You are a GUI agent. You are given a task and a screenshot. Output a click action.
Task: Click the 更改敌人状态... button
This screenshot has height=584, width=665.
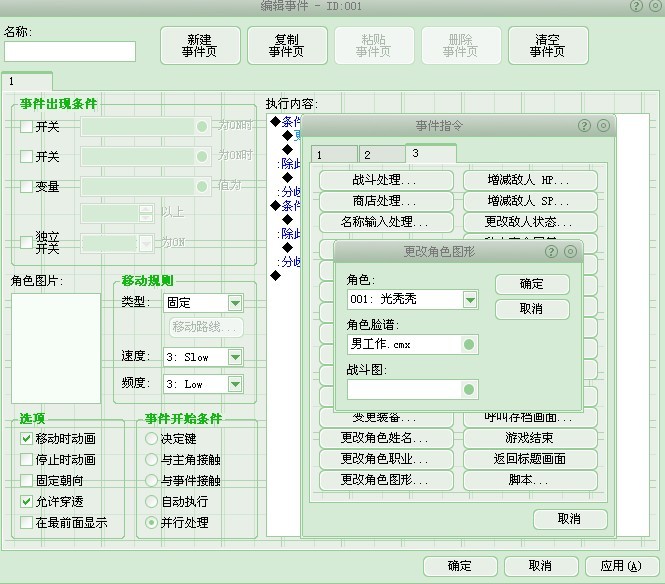click(x=530, y=222)
